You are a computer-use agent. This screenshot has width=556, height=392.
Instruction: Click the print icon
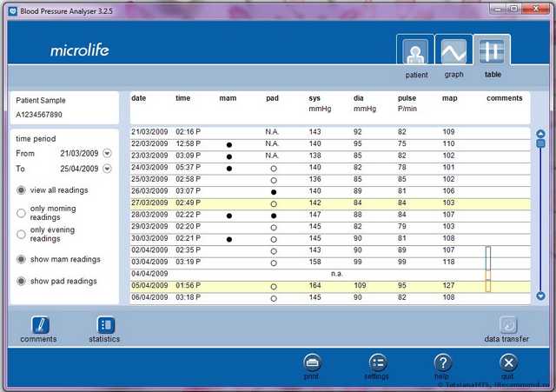pos(312,362)
